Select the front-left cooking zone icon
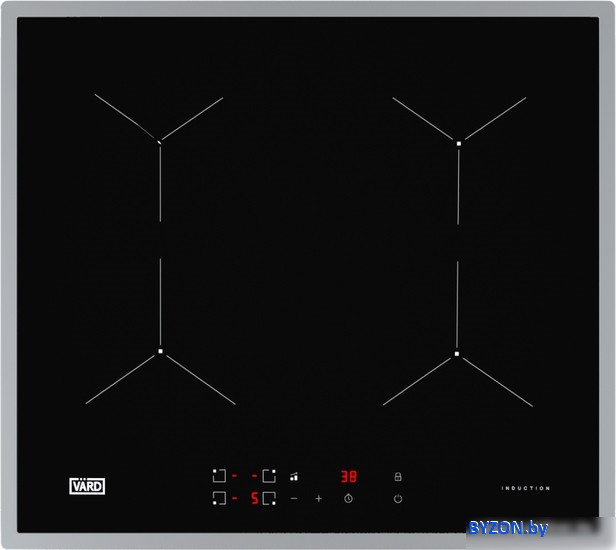 [219, 499]
